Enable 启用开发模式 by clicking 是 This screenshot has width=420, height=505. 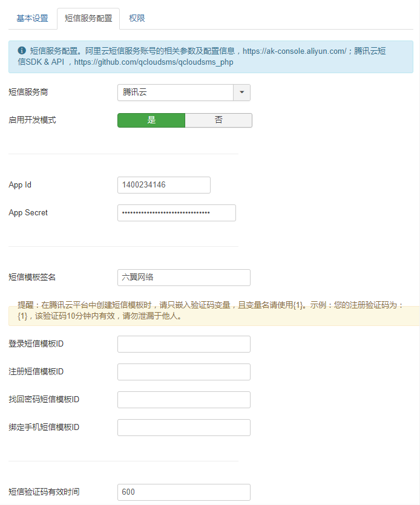[151, 120]
